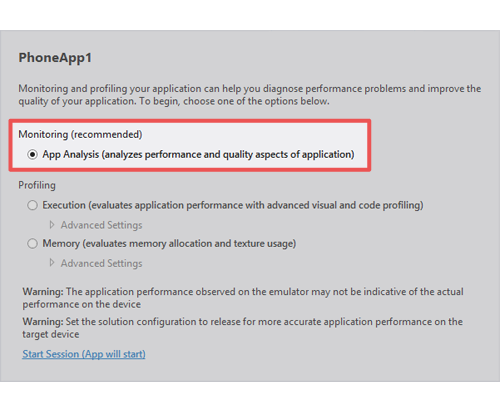
Task: Click the Profiling section heading
Action: (37, 185)
